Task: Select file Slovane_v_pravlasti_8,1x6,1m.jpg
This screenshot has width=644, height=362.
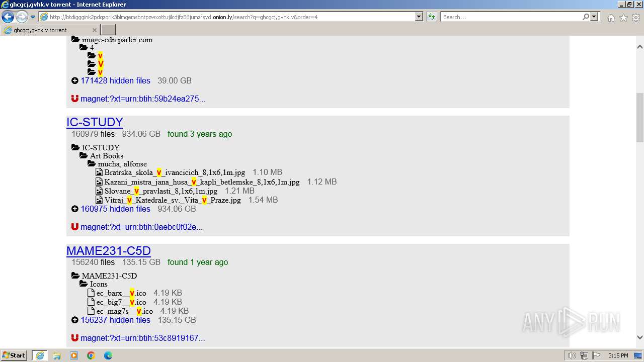Action: 161,191
